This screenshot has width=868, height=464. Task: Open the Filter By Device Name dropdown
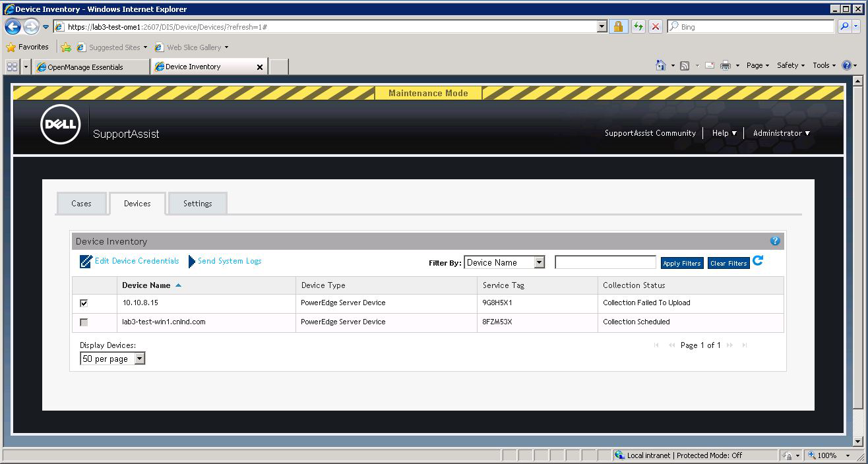pyautogui.click(x=505, y=262)
